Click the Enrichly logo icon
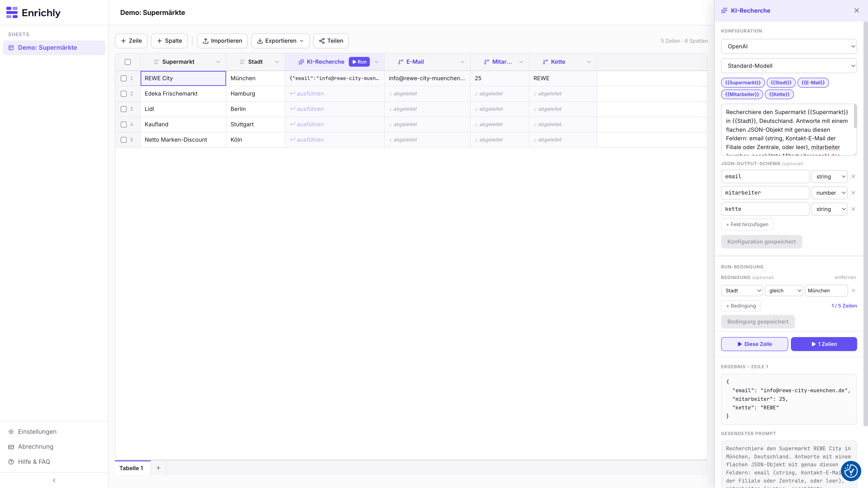The height and width of the screenshot is (488, 868). pyautogui.click(x=12, y=12)
